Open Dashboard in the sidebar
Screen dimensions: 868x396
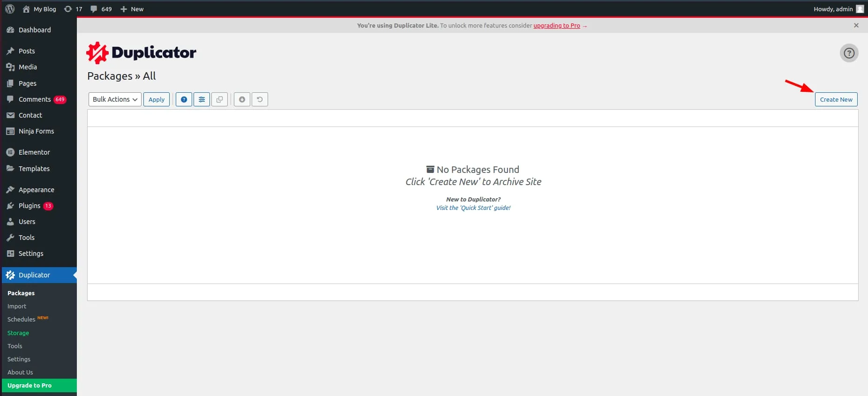point(39,30)
